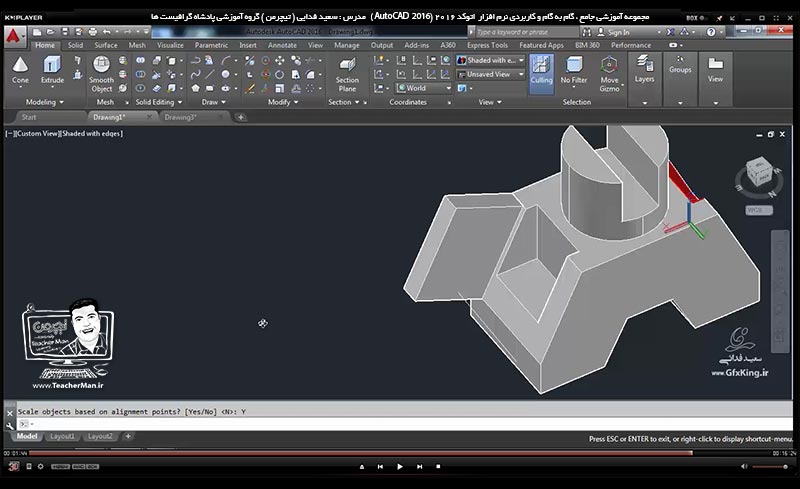This screenshot has width=800, height=489.
Task: Switch to the Layout1 tab
Action: [x=62, y=436]
